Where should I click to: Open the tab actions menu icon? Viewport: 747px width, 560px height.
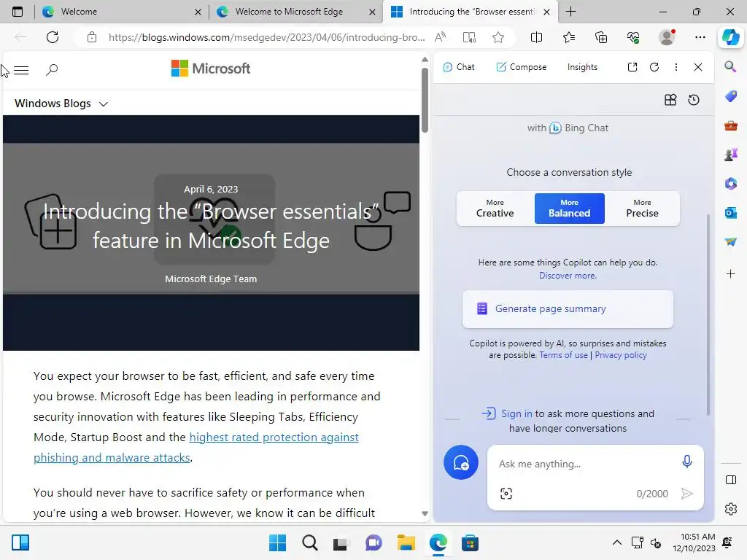tap(18, 12)
